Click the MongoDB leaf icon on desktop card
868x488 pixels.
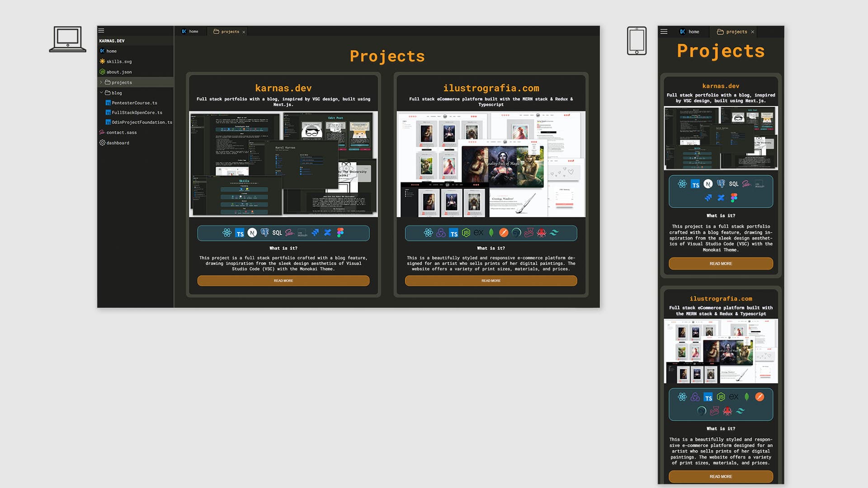491,233
